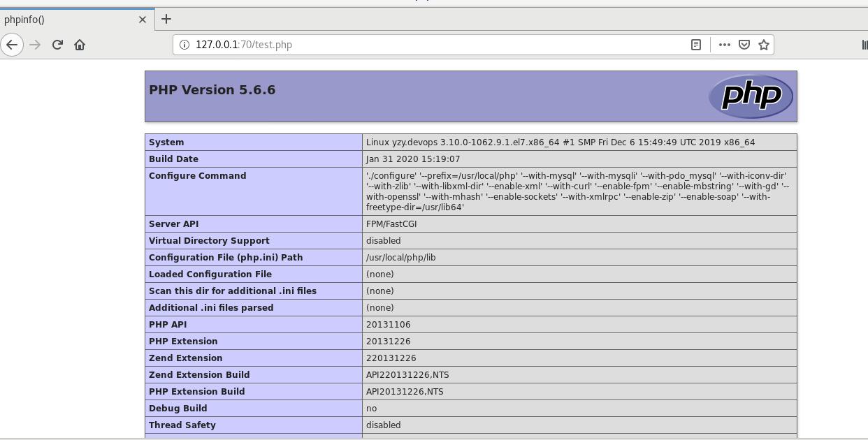
Task: Click the Loaded Configuration File cell
Action: (210, 274)
